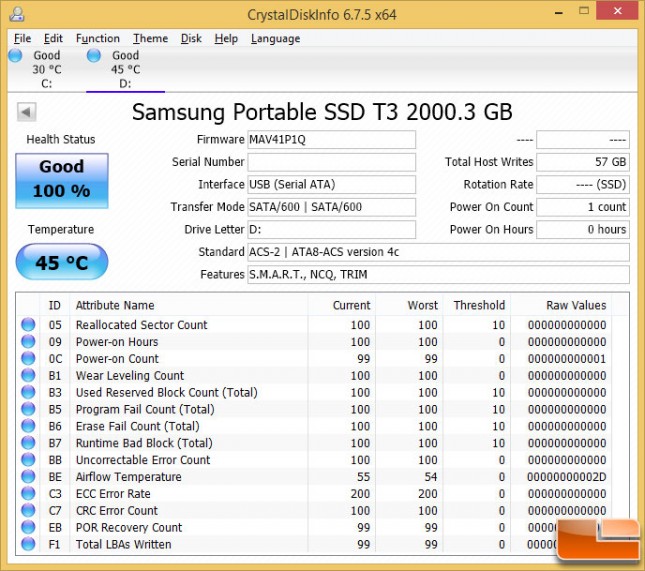Select the Reallocated Sector Count attribute name
This screenshot has height=571, width=645.
[x=142, y=325]
